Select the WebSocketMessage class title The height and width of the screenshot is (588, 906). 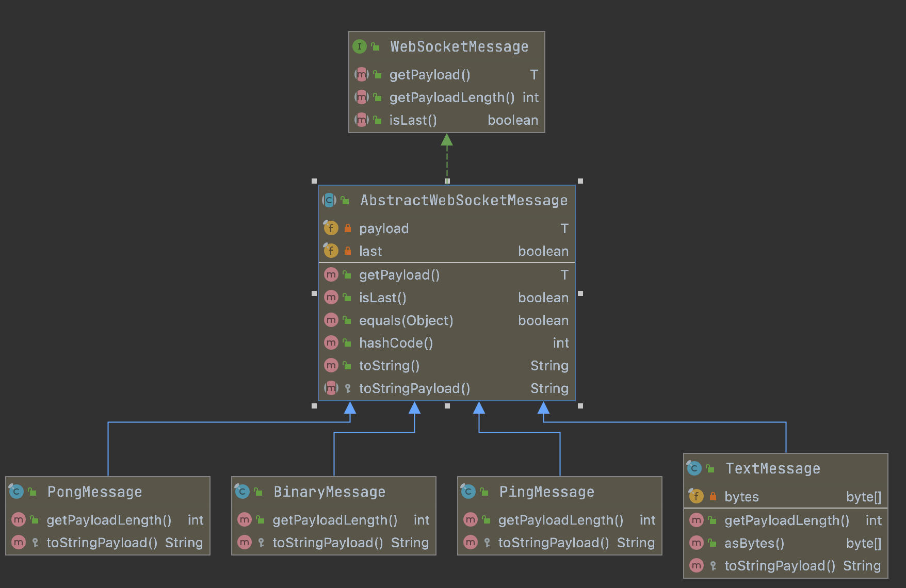459,46
